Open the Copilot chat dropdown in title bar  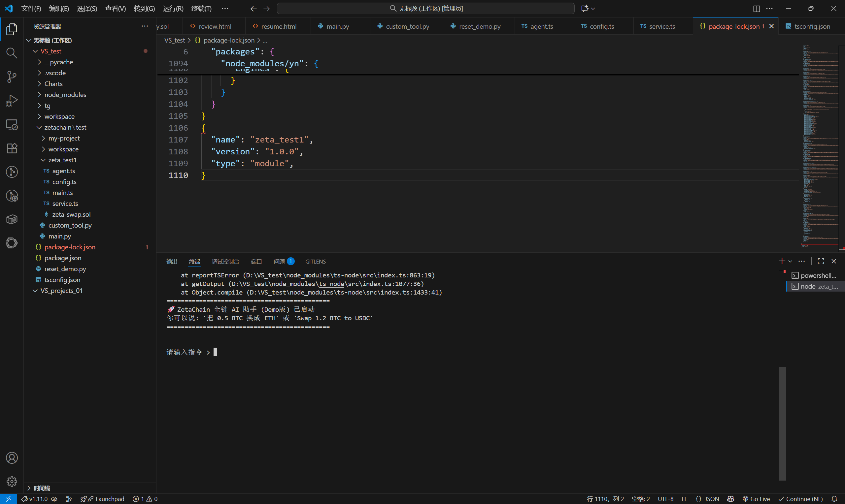coord(593,9)
